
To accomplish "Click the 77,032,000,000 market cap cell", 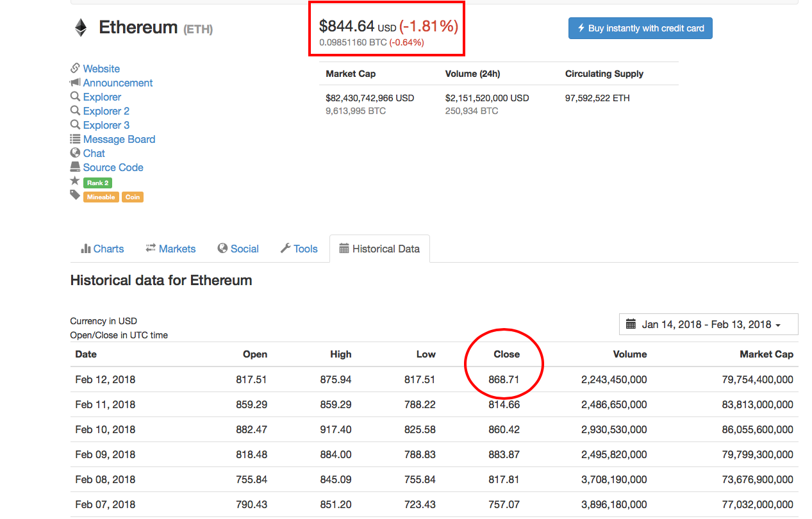I will pyautogui.click(x=758, y=504).
